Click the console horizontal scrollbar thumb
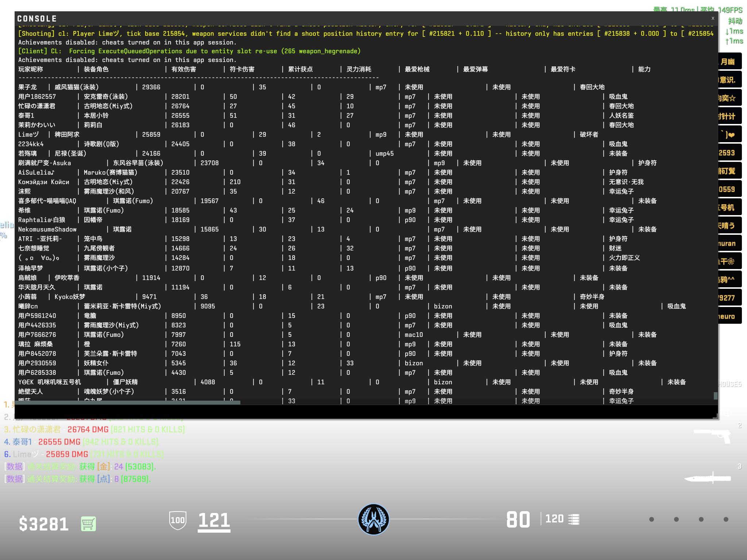 pos(128,402)
